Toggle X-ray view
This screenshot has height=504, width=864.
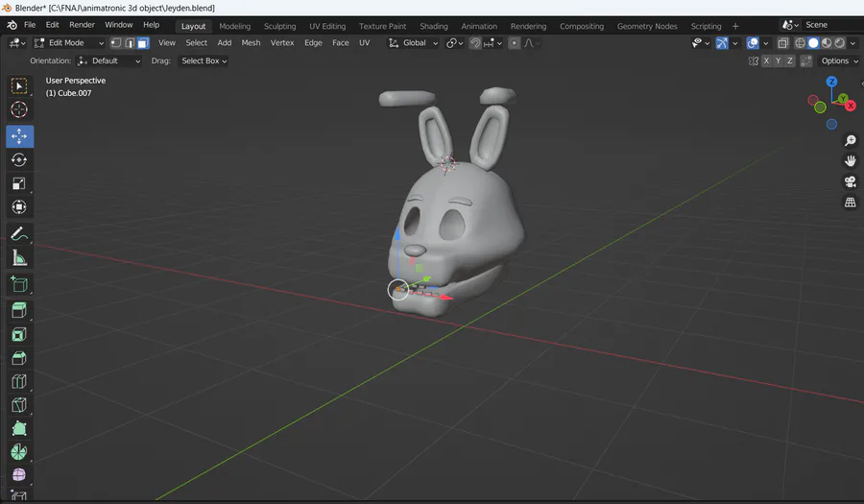(x=782, y=43)
